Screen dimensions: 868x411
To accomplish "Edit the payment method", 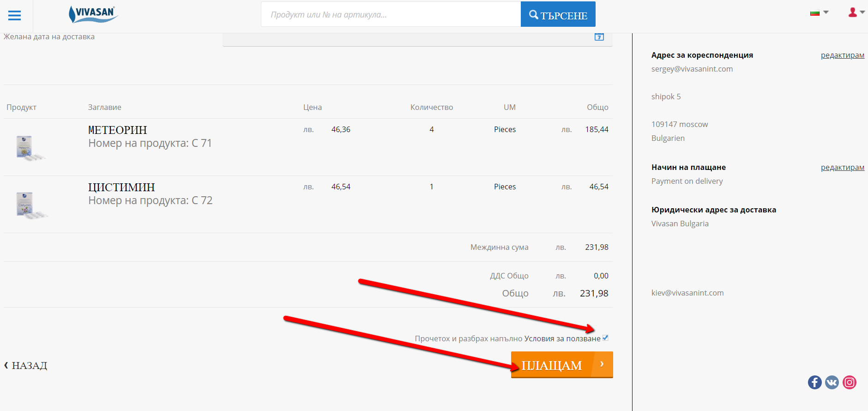I will (842, 168).
